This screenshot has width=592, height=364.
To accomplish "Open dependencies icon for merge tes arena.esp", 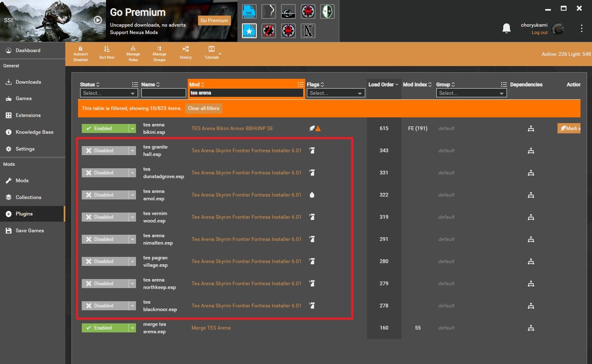I will tap(531, 328).
